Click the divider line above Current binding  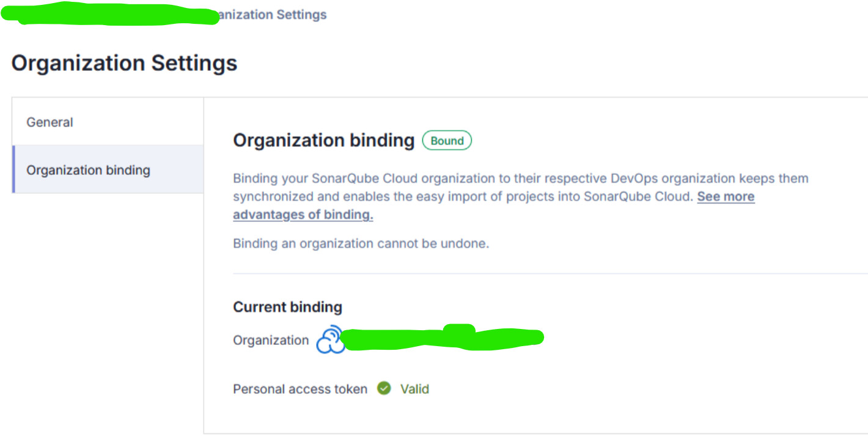(x=550, y=273)
